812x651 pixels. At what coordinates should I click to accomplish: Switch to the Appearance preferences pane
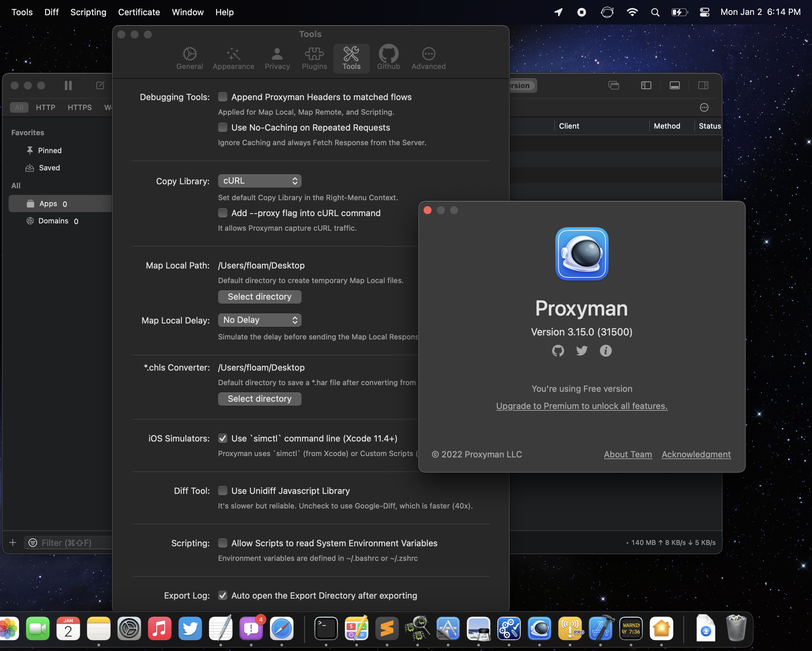click(x=233, y=58)
